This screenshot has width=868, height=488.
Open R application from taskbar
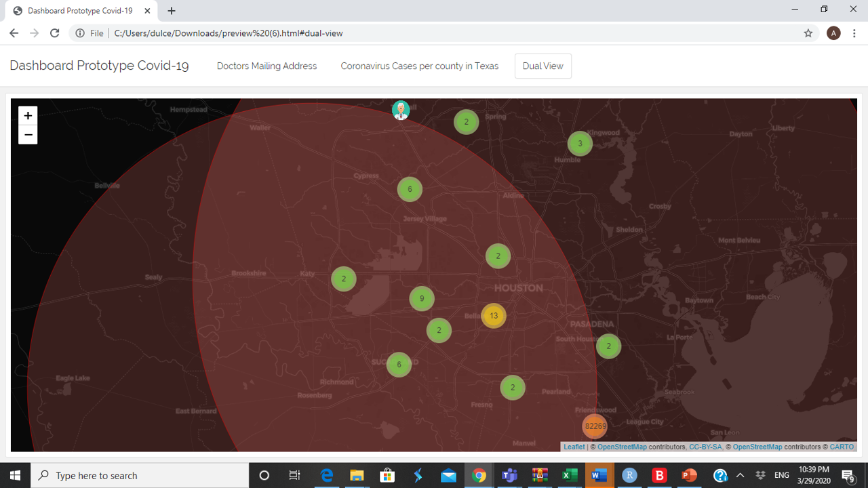(x=629, y=475)
